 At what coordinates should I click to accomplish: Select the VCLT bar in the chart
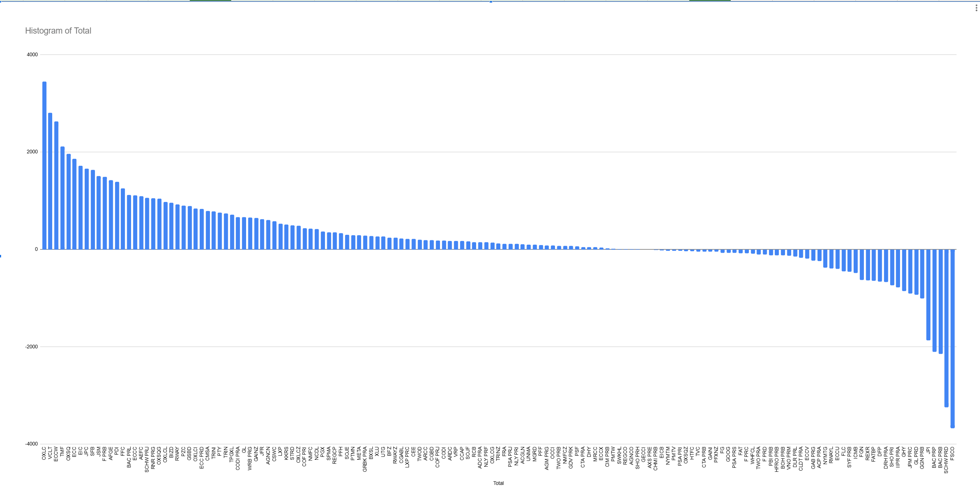50,181
